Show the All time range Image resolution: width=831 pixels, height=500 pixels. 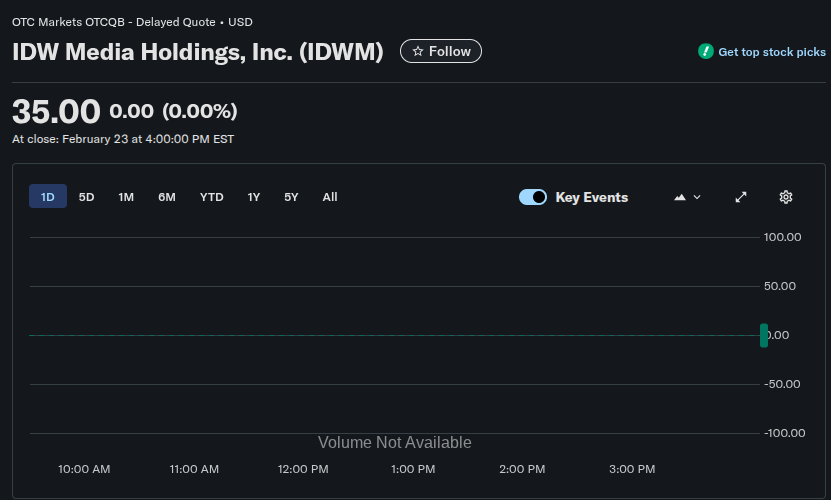tap(330, 197)
